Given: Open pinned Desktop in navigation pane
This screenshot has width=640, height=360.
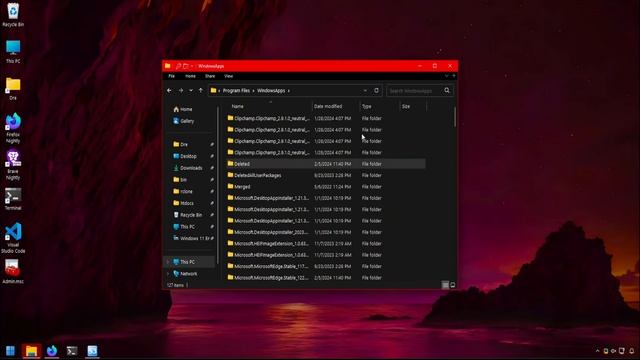Looking at the screenshot, I should 185,156.
